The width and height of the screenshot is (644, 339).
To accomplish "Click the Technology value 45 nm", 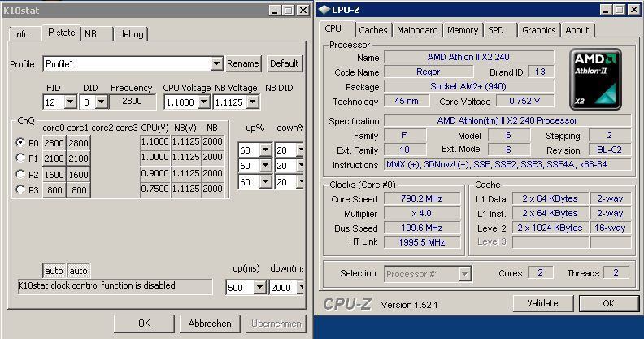I will (407, 101).
